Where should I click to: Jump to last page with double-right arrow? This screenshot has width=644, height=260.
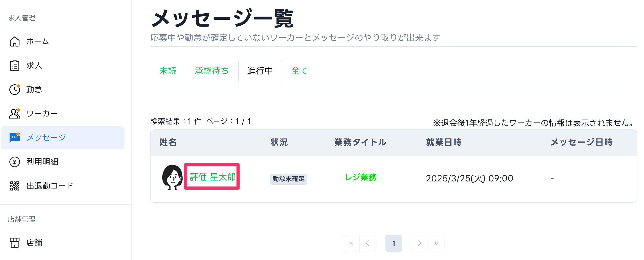436,243
